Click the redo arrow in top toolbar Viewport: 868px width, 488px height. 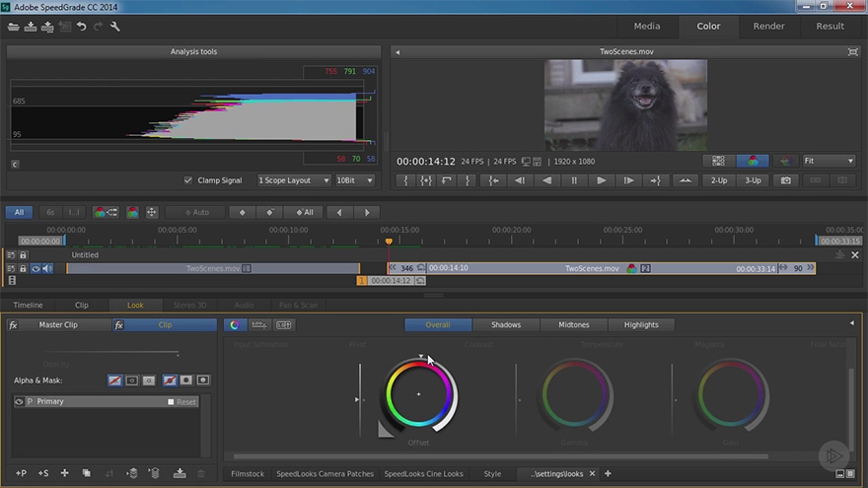[x=98, y=27]
